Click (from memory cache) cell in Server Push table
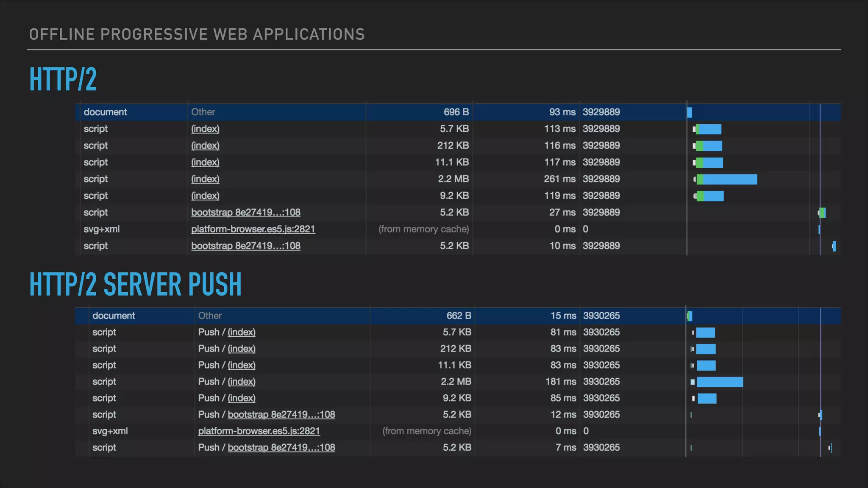 427,431
